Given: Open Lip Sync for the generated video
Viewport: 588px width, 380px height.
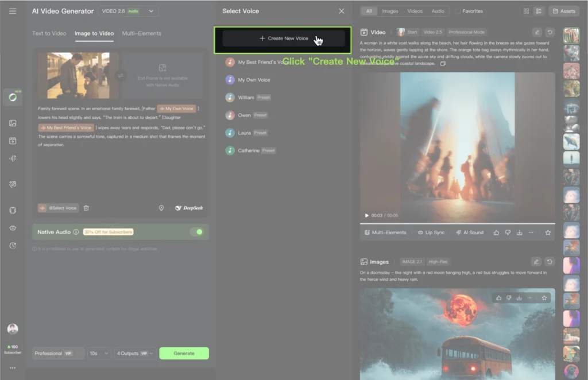Looking at the screenshot, I should tap(432, 232).
